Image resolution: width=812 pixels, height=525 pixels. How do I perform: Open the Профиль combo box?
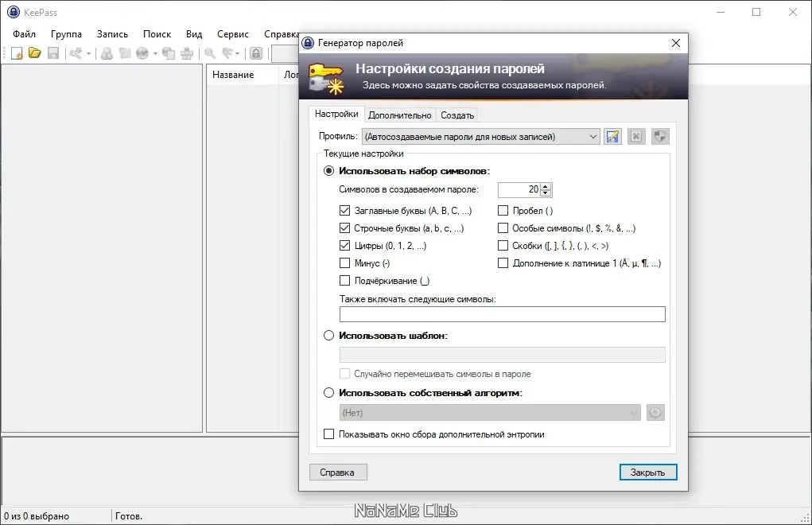(480, 137)
